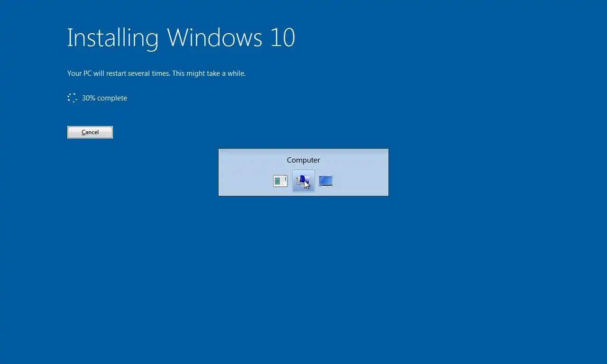Viewport: 607px width, 364px height.
Task: Click the "Installing Windows 10" heading
Action: 181,37
